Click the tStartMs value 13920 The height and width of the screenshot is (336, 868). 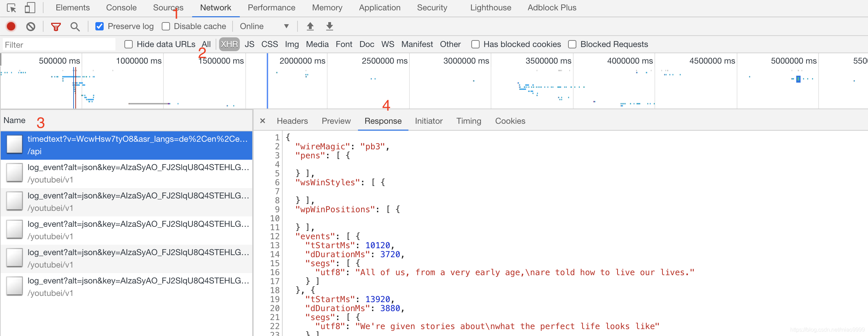point(378,299)
